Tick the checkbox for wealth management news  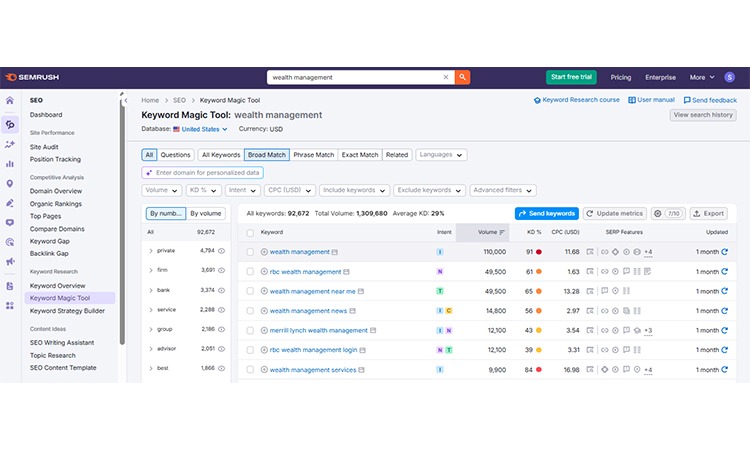point(250,311)
